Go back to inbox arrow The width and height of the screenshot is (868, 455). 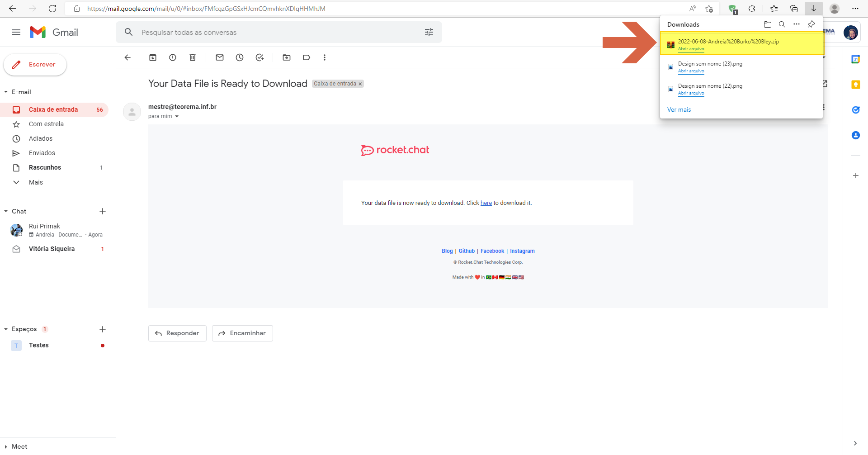click(x=127, y=57)
